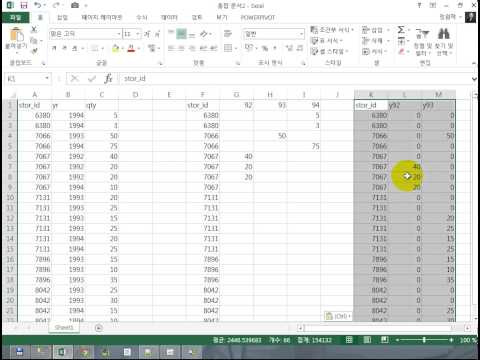Screen dimensions: 480x360
Task: Click the increase indent icon
Action: coord(214,49)
